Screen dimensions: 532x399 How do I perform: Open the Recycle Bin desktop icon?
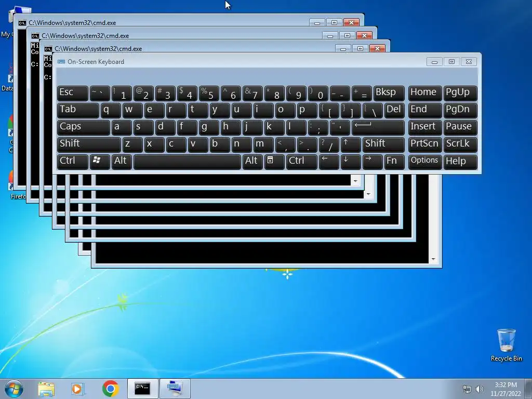[506, 345]
